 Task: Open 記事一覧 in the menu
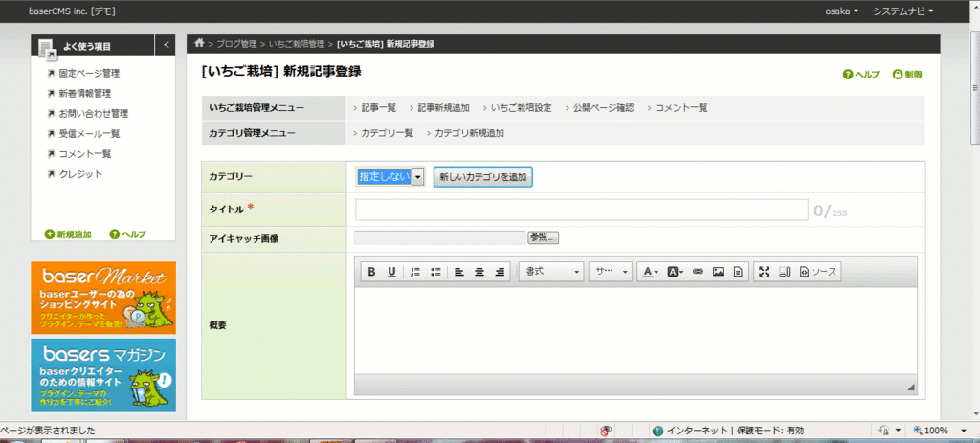379,107
